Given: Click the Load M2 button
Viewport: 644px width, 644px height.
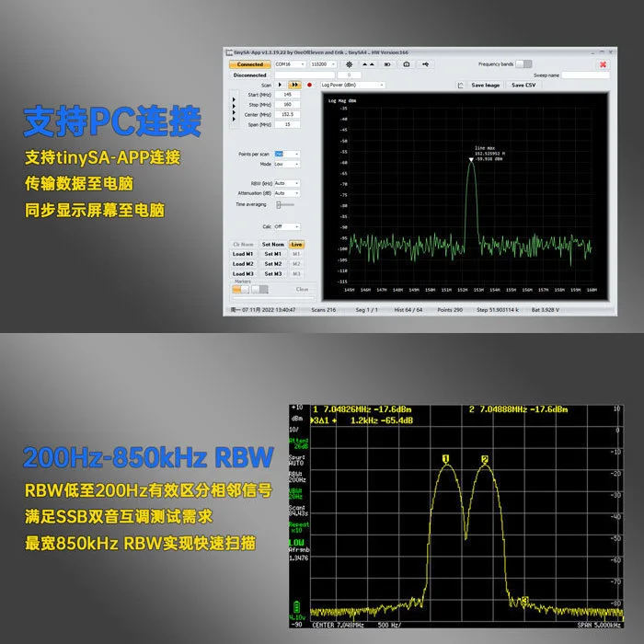Looking at the screenshot, I should (243, 264).
